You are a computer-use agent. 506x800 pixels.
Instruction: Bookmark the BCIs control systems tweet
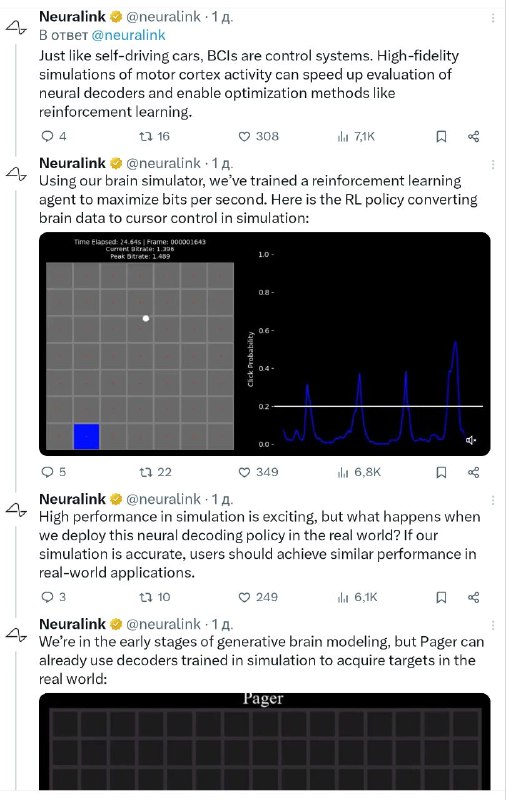(441, 136)
